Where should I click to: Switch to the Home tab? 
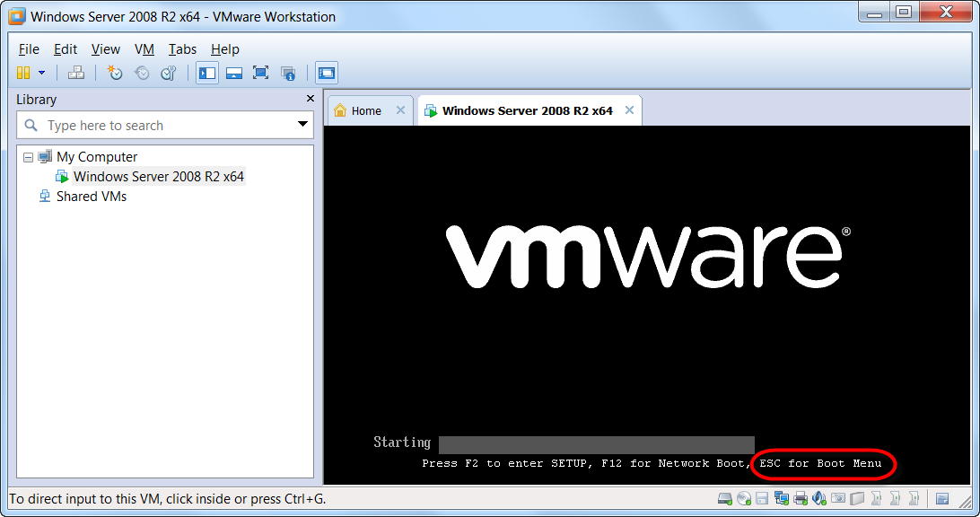pyautogui.click(x=366, y=110)
